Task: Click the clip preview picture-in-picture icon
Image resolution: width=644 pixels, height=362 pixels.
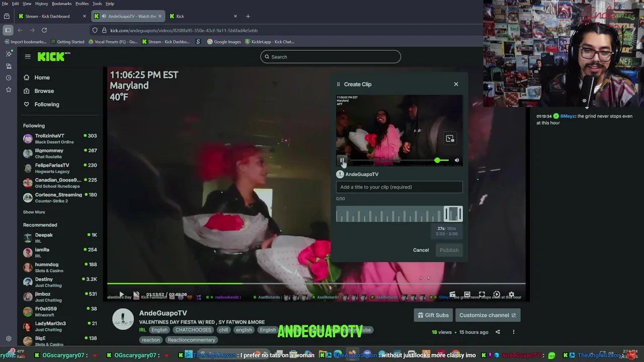Action: click(450, 138)
